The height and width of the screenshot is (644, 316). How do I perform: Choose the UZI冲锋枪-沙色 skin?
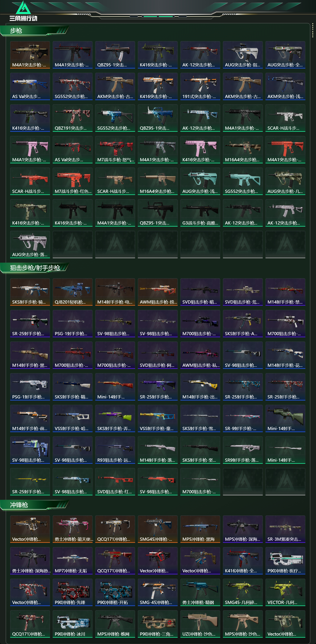tap(200, 624)
